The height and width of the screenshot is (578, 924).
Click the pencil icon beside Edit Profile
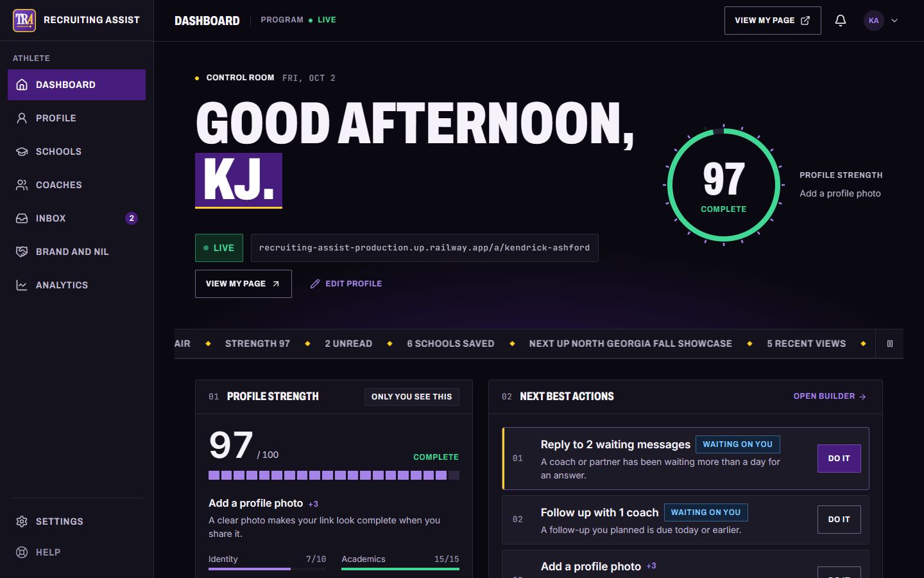point(315,284)
